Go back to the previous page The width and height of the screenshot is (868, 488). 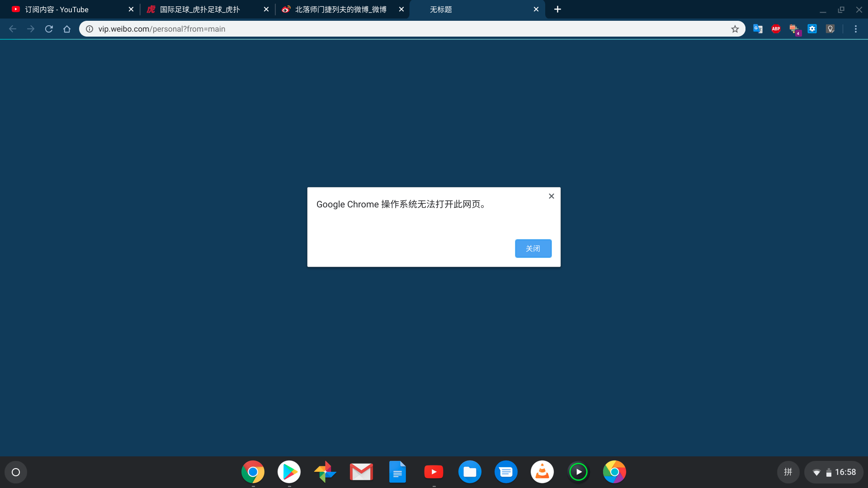[13, 29]
